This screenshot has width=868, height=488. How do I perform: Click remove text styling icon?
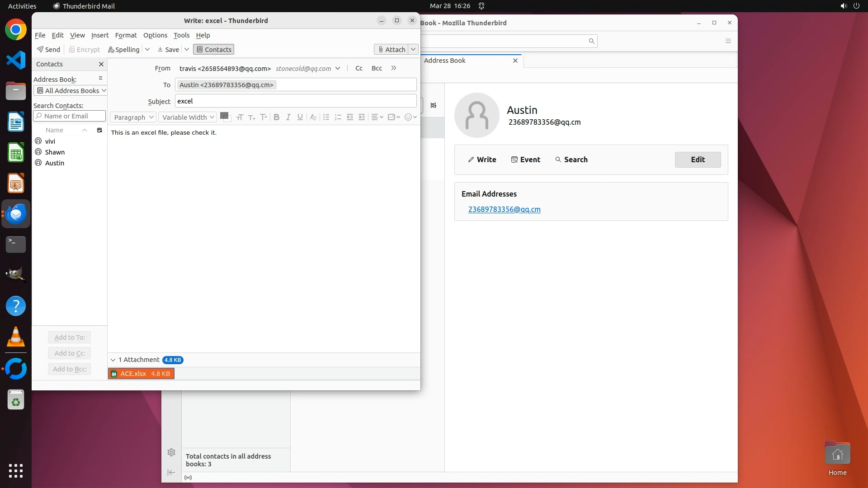(313, 117)
